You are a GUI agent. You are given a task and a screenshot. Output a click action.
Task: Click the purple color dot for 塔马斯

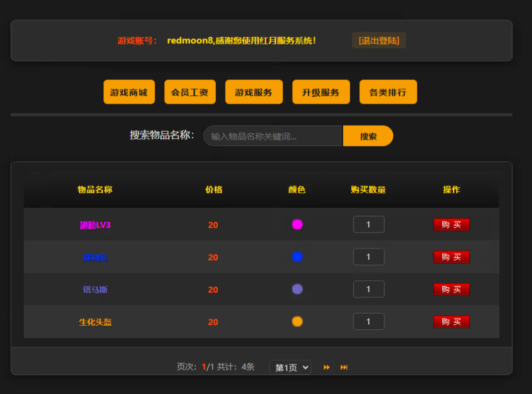(x=297, y=289)
